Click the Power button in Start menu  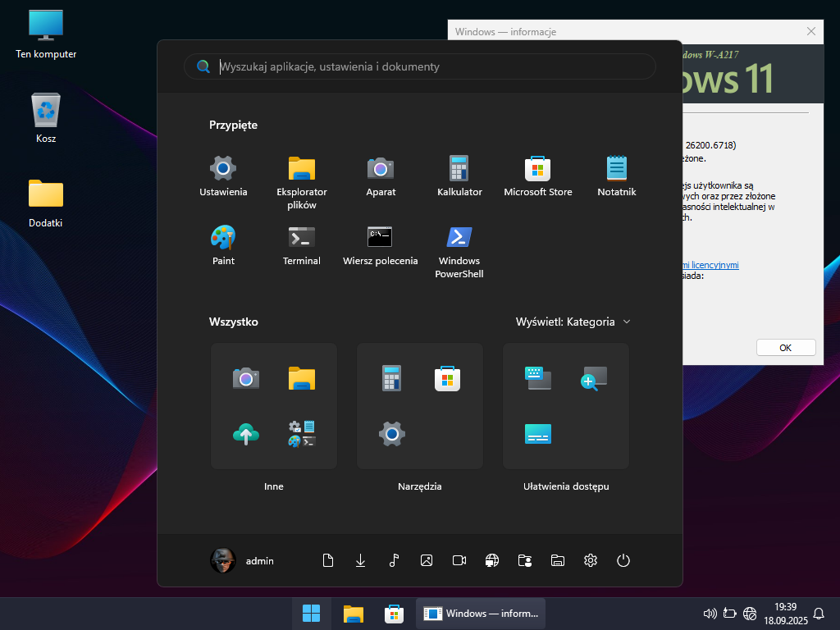click(x=623, y=560)
